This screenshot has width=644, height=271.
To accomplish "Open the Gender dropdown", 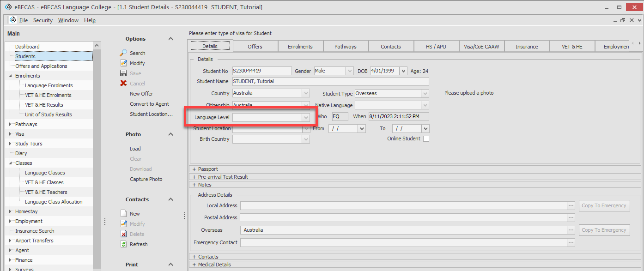I will (x=350, y=71).
